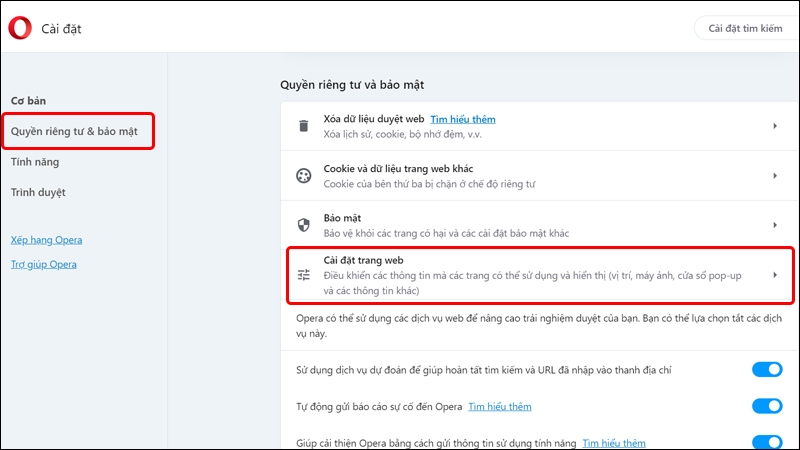
Task: Select Quyền riêng tư & bảo mật
Action: click(x=74, y=132)
